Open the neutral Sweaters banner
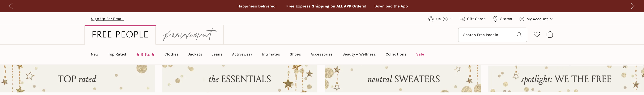The height and width of the screenshot is (95, 644). [x=403, y=79]
